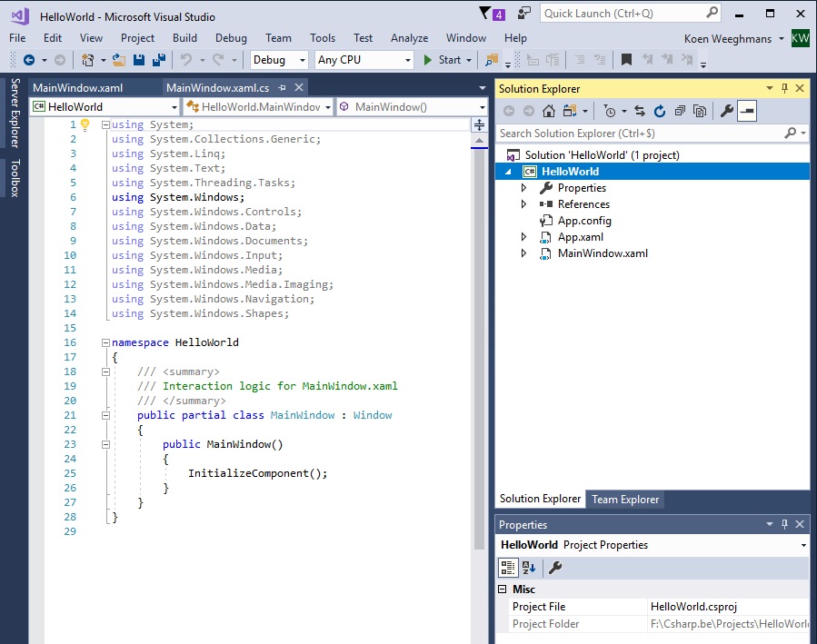Click the New Project toolbar icon
817x644 pixels.
[x=87, y=60]
